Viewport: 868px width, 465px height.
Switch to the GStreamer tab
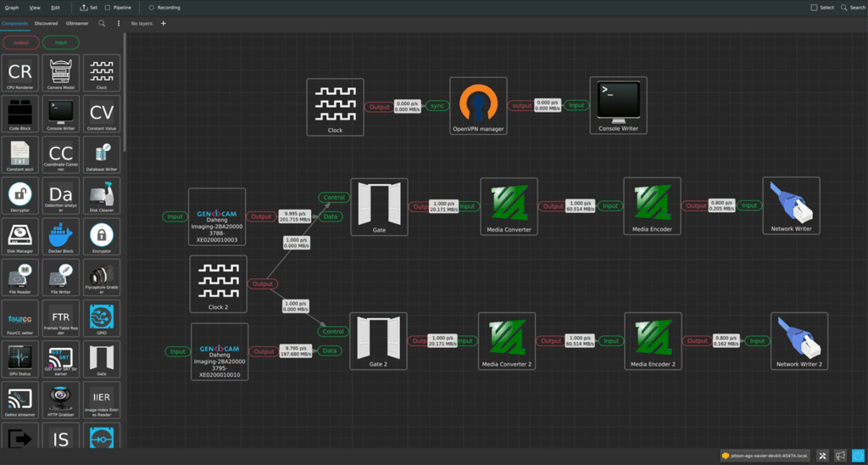click(x=76, y=24)
